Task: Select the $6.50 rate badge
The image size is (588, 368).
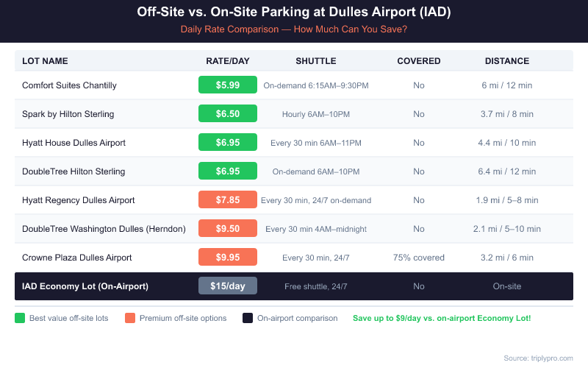Action: [x=228, y=114]
